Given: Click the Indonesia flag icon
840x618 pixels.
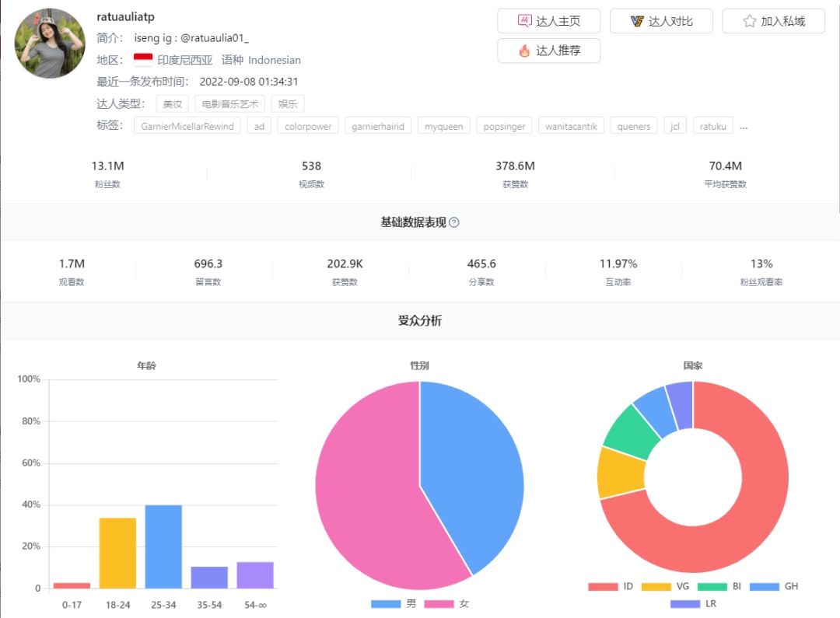Looking at the screenshot, I should [x=143, y=59].
